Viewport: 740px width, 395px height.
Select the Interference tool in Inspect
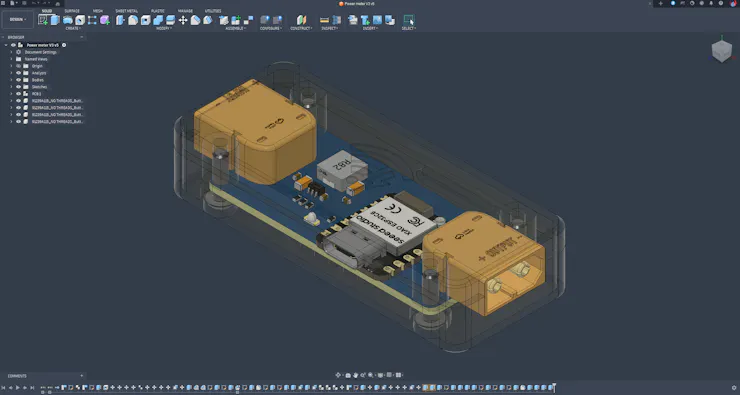336,20
